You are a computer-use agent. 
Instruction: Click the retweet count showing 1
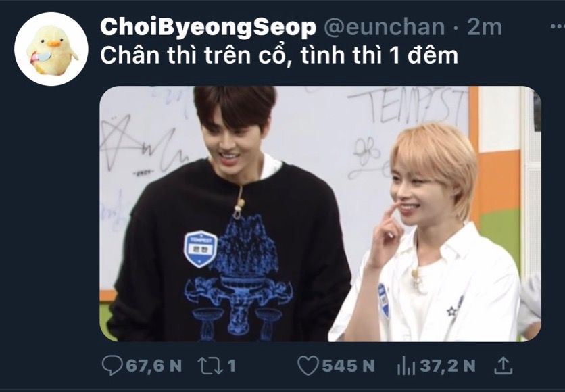click(232, 366)
